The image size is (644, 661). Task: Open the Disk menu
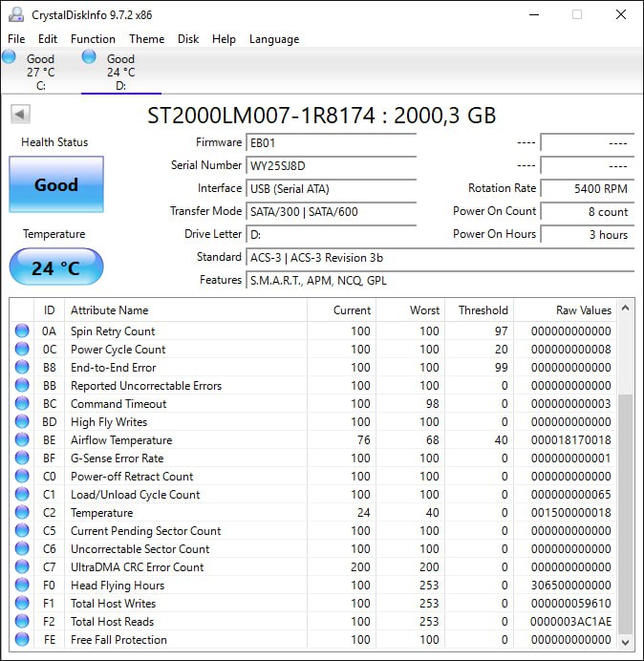pos(188,39)
